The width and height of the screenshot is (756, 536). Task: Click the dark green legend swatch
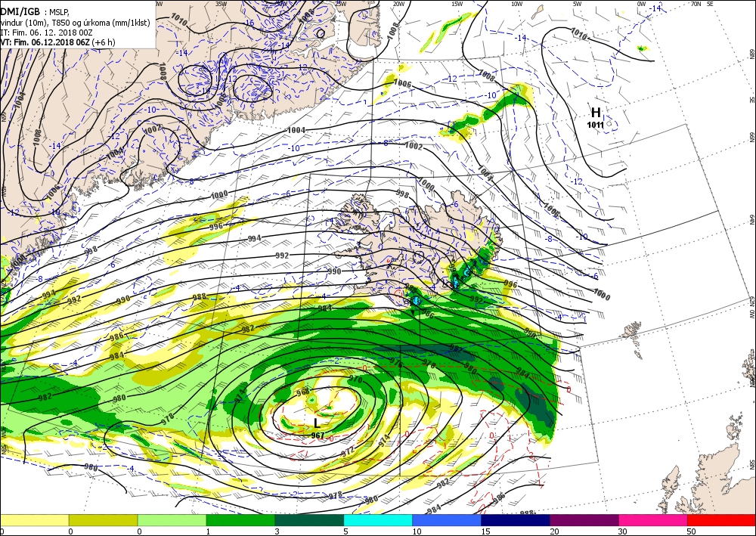[x=309, y=520]
